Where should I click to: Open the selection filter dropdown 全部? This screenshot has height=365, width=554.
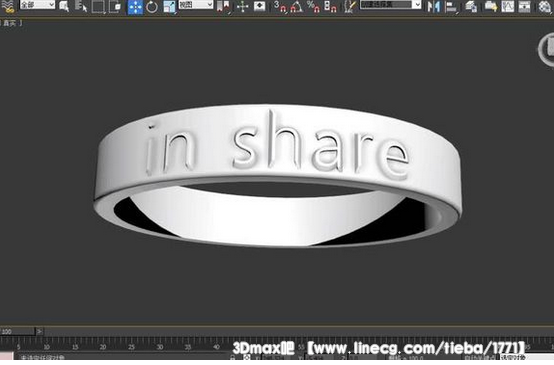click(x=37, y=5)
